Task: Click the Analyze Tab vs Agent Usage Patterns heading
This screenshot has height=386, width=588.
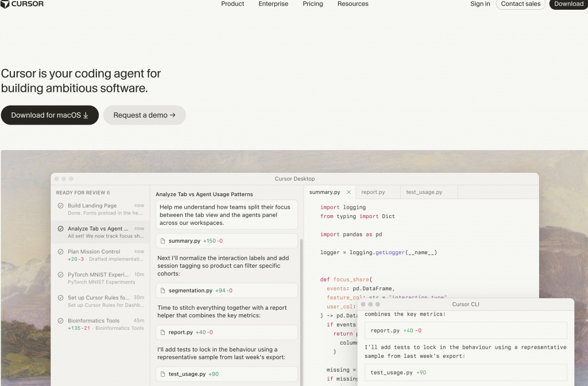Action: [204, 194]
